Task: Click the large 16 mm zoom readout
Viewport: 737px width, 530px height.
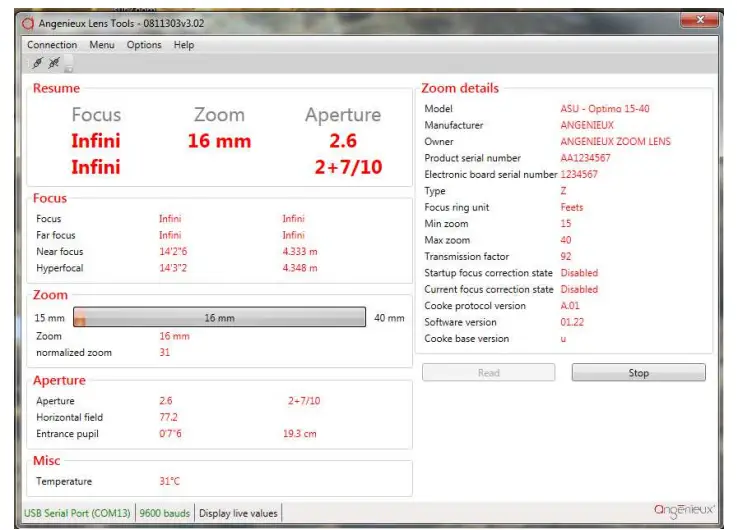Action: (220, 141)
